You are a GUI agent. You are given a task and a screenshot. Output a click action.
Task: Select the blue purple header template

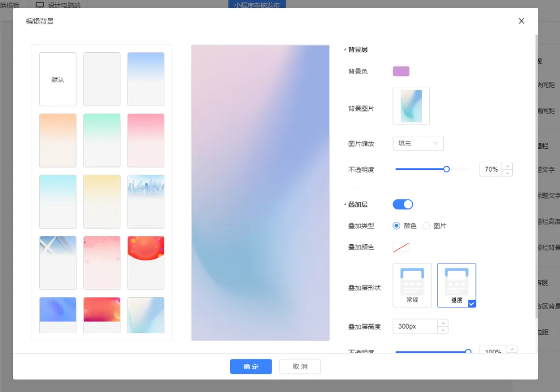pyautogui.click(x=58, y=315)
